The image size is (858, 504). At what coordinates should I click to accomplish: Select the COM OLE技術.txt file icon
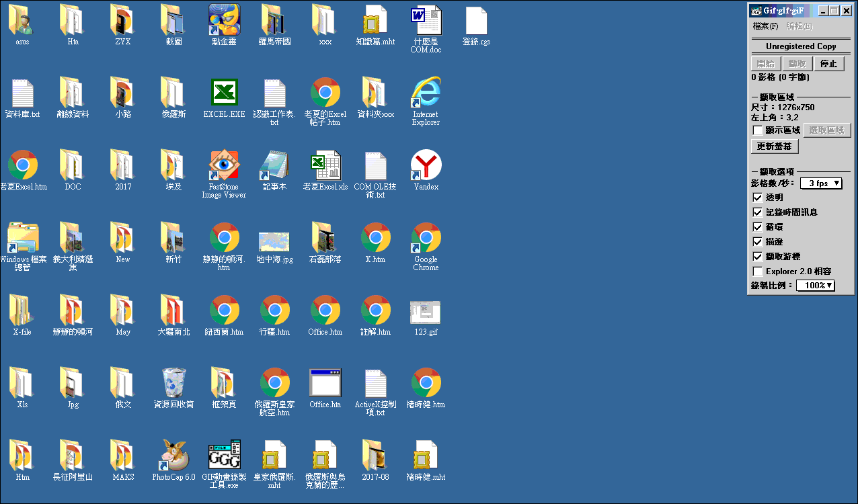375,165
